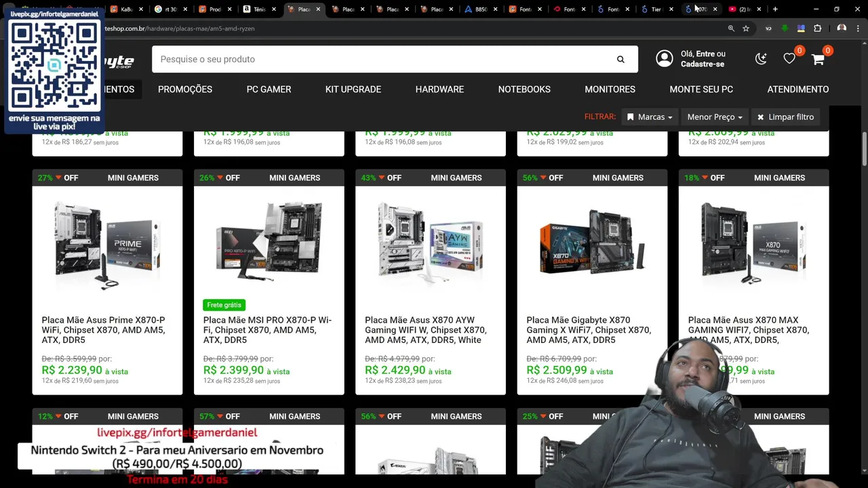Click the price R$ 2.429,90
868x488 pixels.
coord(395,371)
